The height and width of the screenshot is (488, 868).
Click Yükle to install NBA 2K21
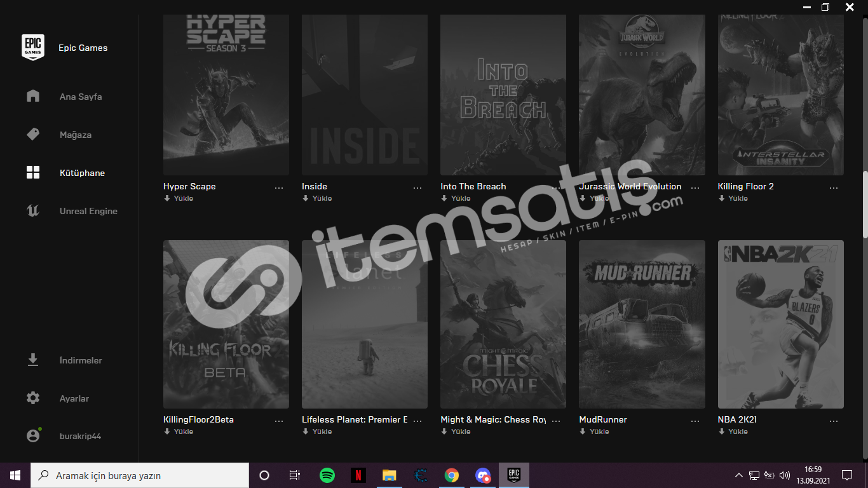(x=733, y=431)
